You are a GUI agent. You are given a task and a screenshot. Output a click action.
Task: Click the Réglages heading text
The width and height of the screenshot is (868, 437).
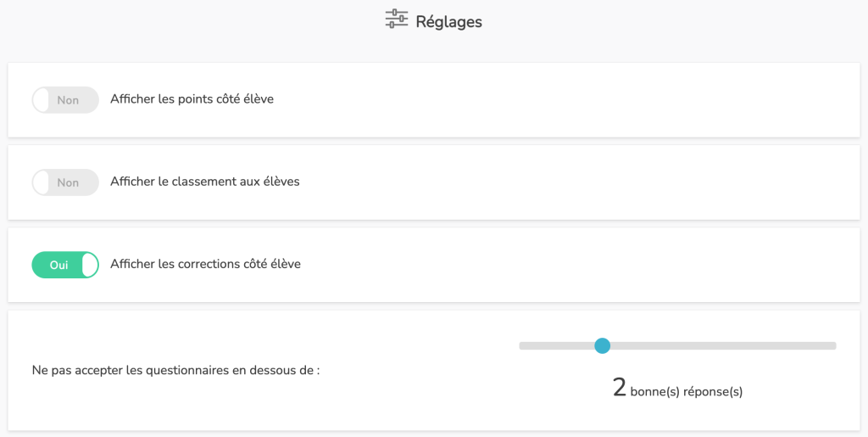tap(449, 21)
